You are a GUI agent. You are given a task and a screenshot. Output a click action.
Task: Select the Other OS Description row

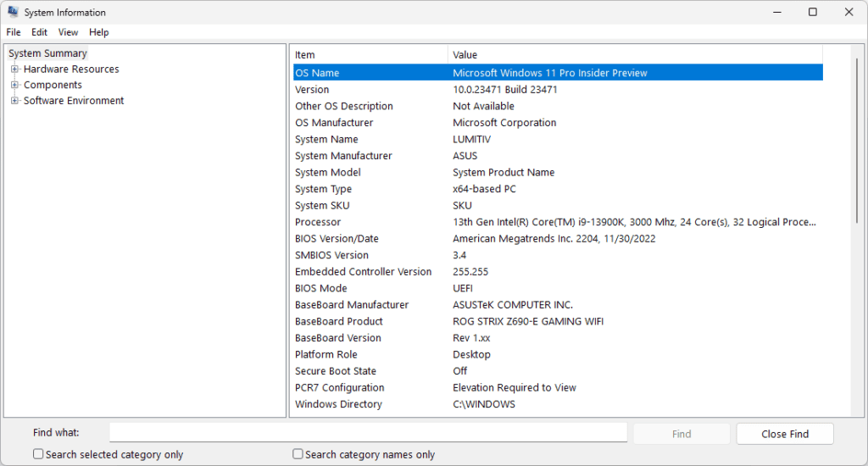pyautogui.click(x=558, y=106)
